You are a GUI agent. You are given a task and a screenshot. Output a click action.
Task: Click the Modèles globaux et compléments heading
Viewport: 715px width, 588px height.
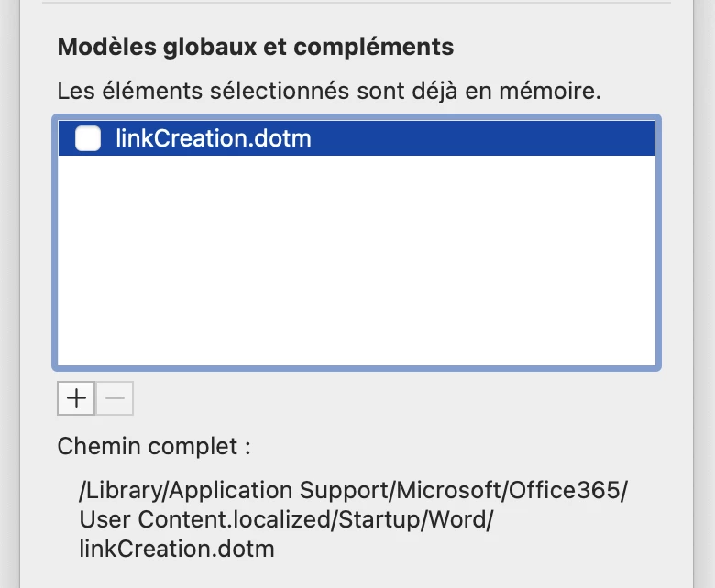click(x=256, y=47)
